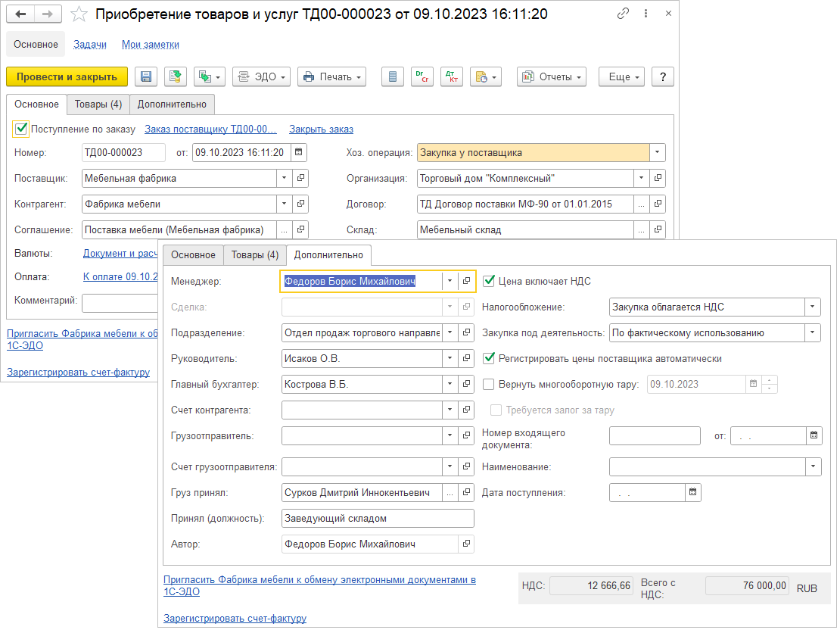Open the 'Отчеты' dropdown menu
The height and width of the screenshot is (630, 840).
pos(552,76)
